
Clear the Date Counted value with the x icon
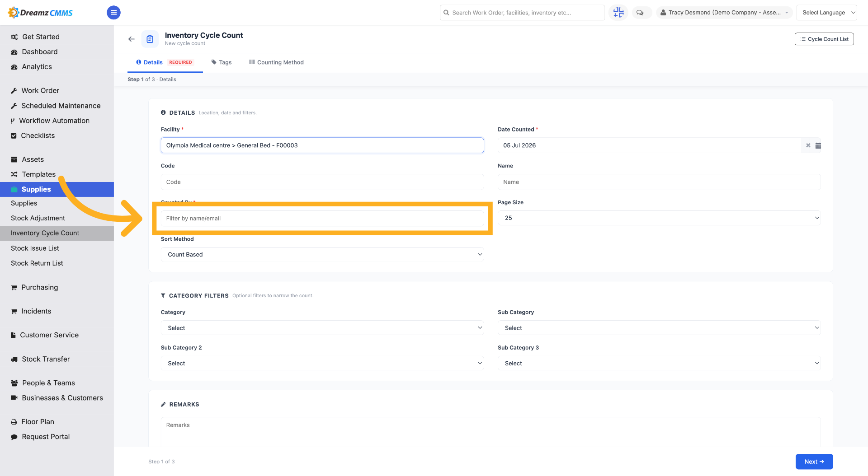point(808,145)
